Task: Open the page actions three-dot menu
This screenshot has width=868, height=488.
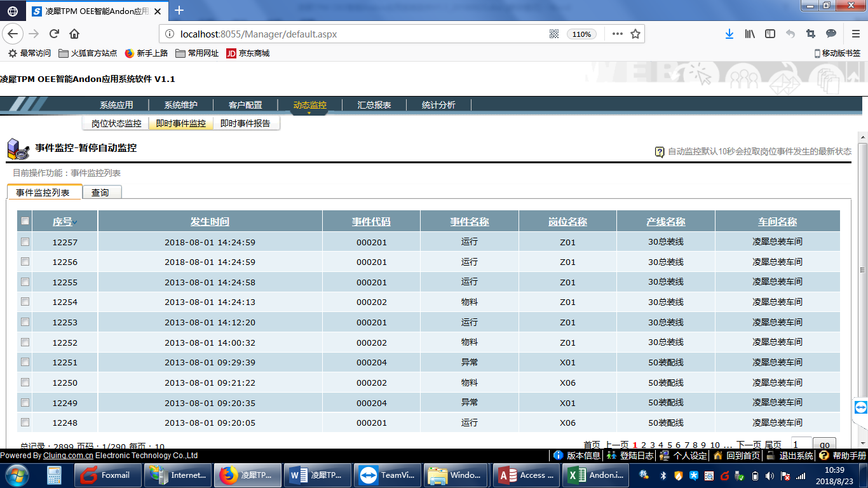Action: pos(617,34)
